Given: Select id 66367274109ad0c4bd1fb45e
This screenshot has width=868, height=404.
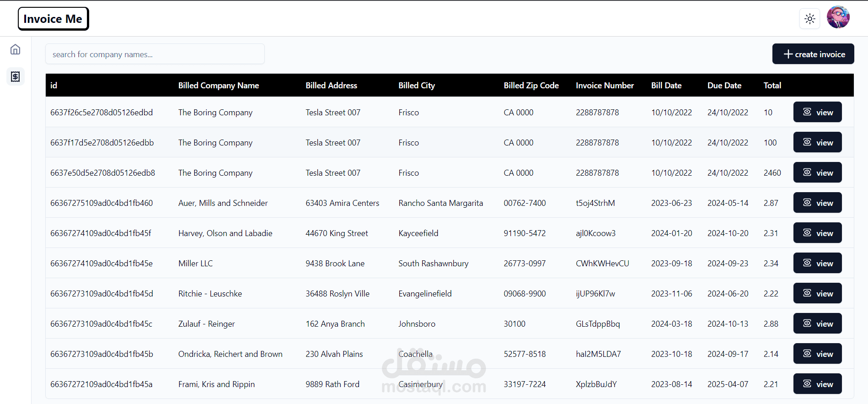Looking at the screenshot, I should (x=102, y=264).
